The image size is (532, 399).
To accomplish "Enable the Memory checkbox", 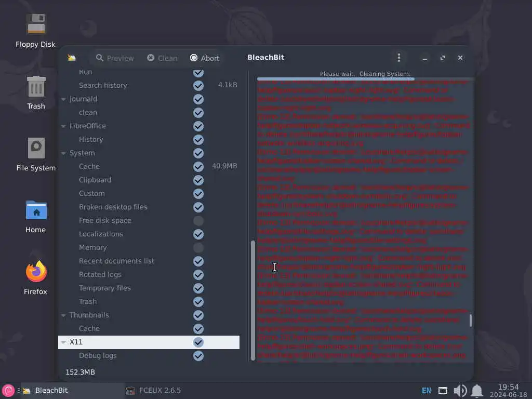I will click(198, 248).
